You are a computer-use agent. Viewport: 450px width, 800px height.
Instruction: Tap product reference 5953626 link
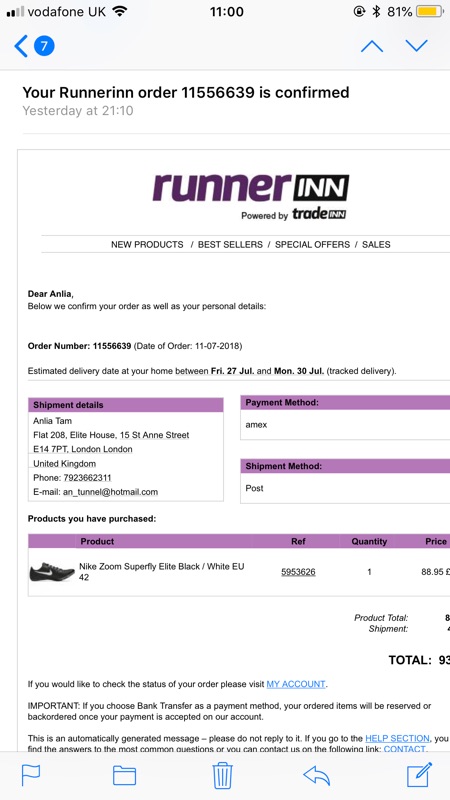pyautogui.click(x=298, y=572)
